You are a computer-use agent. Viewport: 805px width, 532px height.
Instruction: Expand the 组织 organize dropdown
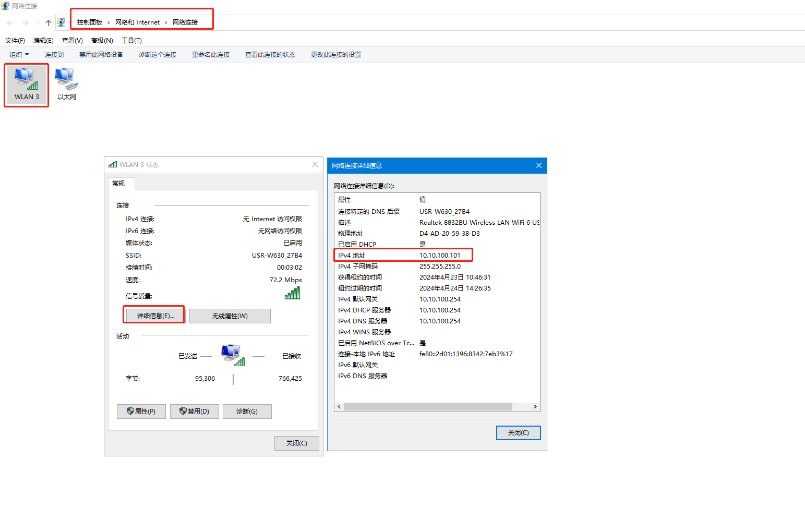point(19,55)
